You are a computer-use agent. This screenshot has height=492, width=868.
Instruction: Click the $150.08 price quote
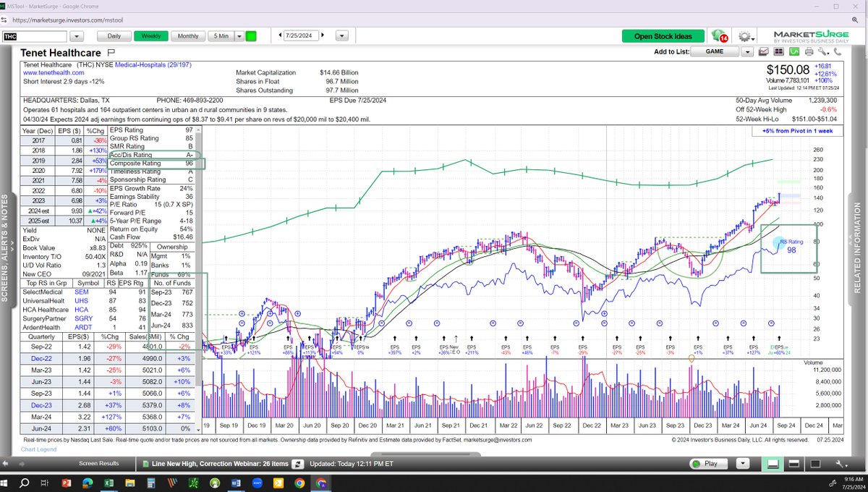pyautogui.click(x=790, y=69)
